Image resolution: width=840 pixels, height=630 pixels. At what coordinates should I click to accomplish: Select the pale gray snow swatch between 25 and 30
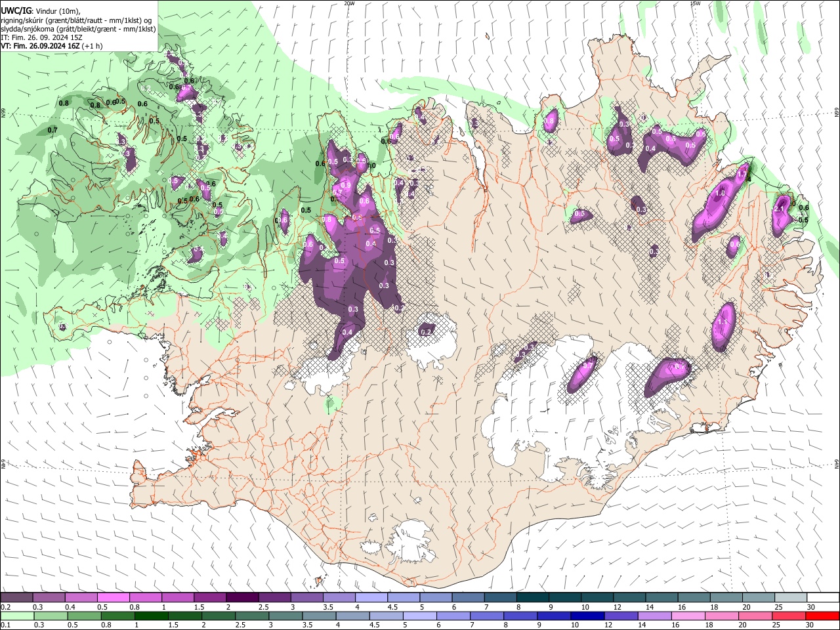791,597
